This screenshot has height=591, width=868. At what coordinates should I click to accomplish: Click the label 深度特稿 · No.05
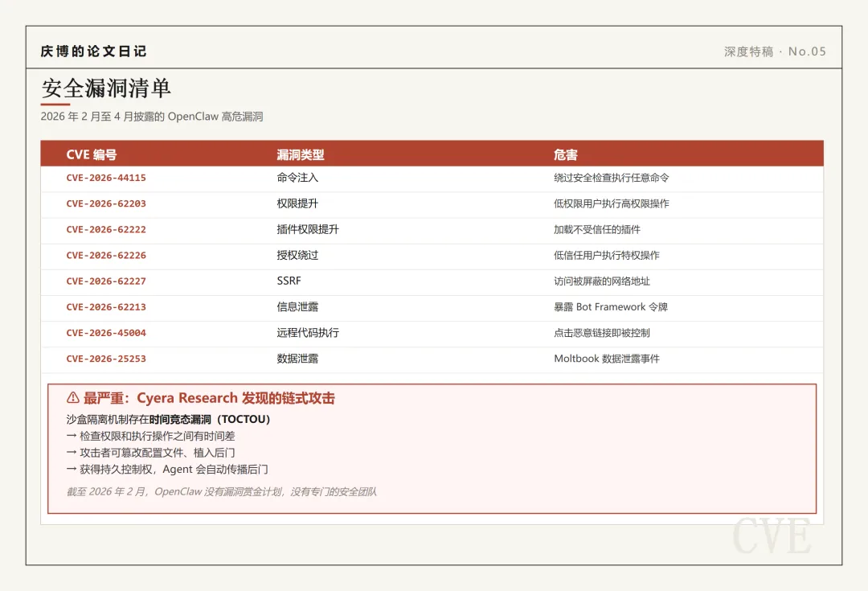pyautogui.click(x=775, y=51)
